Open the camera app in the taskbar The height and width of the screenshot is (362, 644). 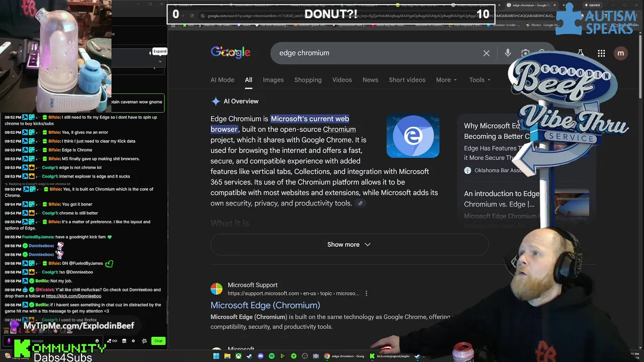coord(316,356)
